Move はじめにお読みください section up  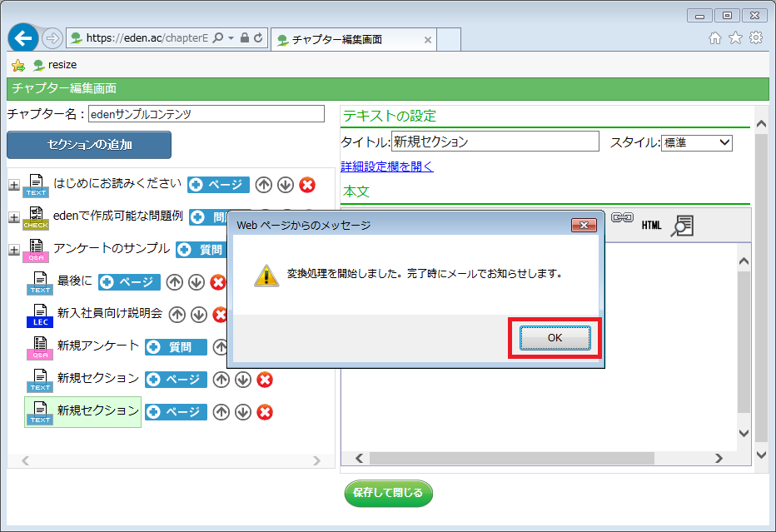[x=264, y=185]
